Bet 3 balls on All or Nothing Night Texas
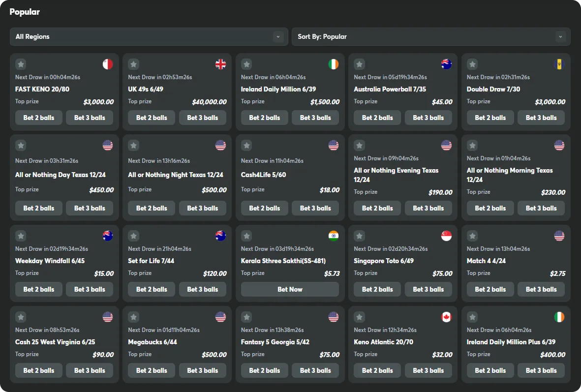The width and height of the screenshot is (581, 392). (x=203, y=208)
